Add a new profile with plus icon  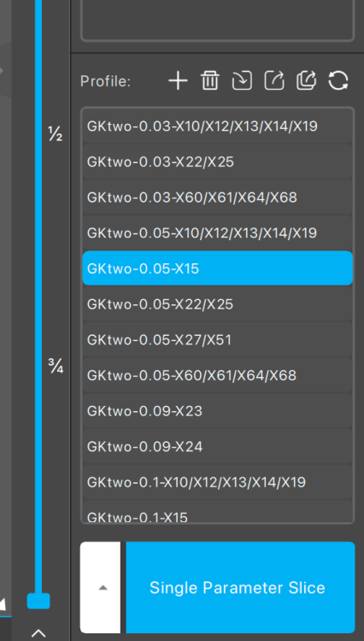178,80
